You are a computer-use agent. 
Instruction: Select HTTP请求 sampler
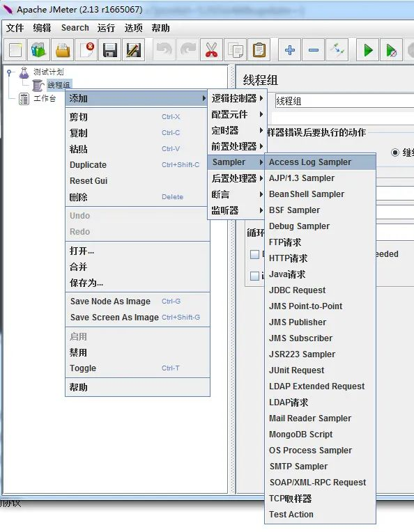pyautogui.click(x=320, y=258)
